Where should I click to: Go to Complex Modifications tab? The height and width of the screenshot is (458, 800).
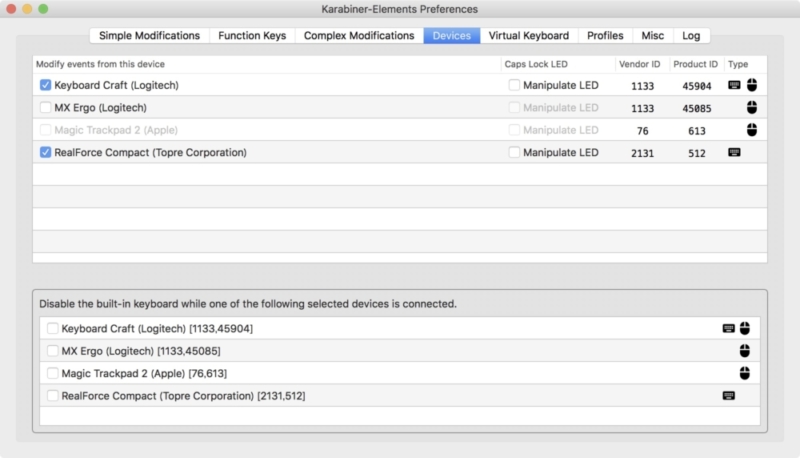[359, 36]
